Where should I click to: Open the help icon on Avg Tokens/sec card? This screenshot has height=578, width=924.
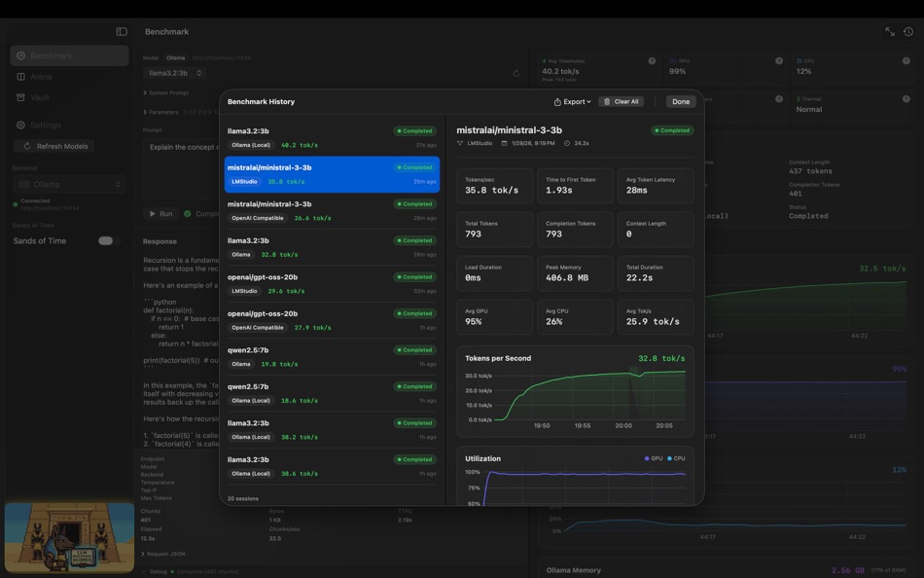pyautogui.click(x=652, y=60)
